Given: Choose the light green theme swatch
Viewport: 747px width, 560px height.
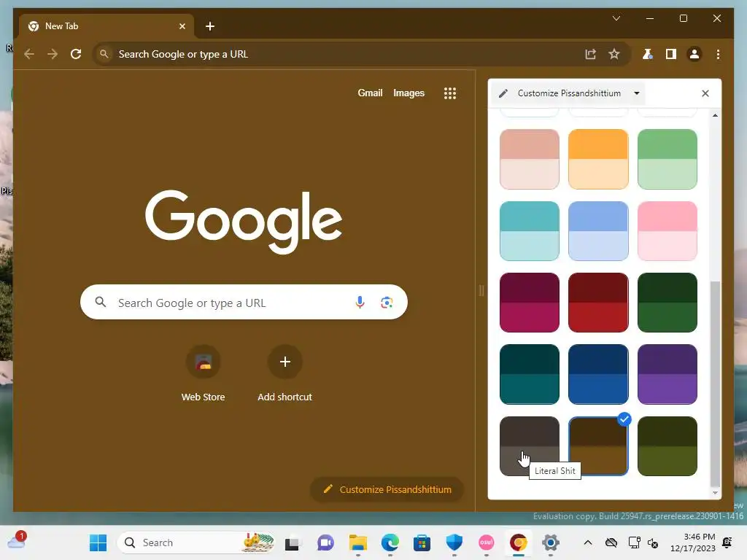Looking at the screenshot, I should (667, 159).
